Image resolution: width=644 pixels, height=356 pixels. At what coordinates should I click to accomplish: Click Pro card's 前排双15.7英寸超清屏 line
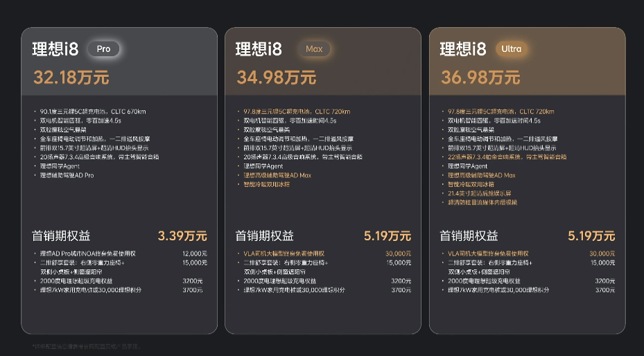(x=94, y=148)
